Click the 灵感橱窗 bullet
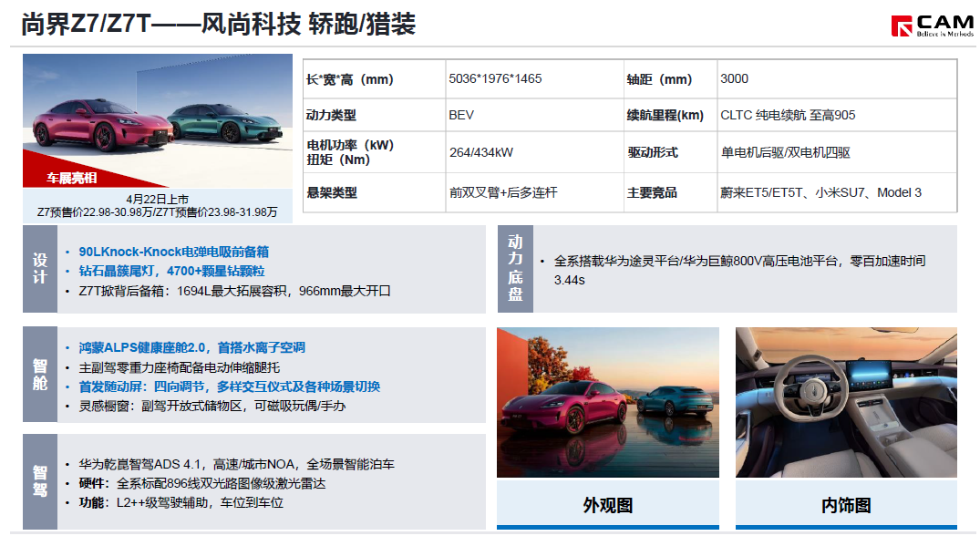 coord(211,406)
